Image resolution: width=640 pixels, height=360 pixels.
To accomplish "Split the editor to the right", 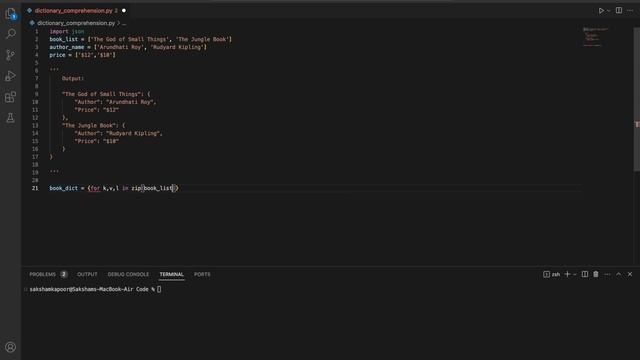I will coord(619,11).
